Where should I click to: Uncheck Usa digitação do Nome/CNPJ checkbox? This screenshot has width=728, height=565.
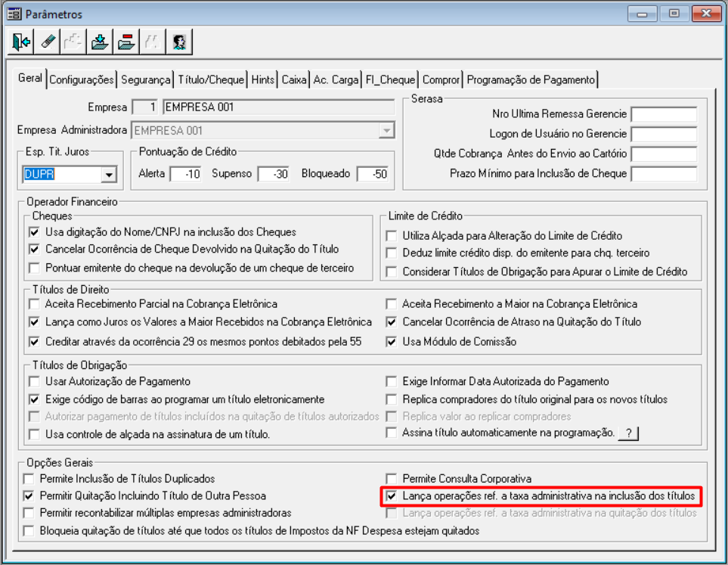(34, 232)
